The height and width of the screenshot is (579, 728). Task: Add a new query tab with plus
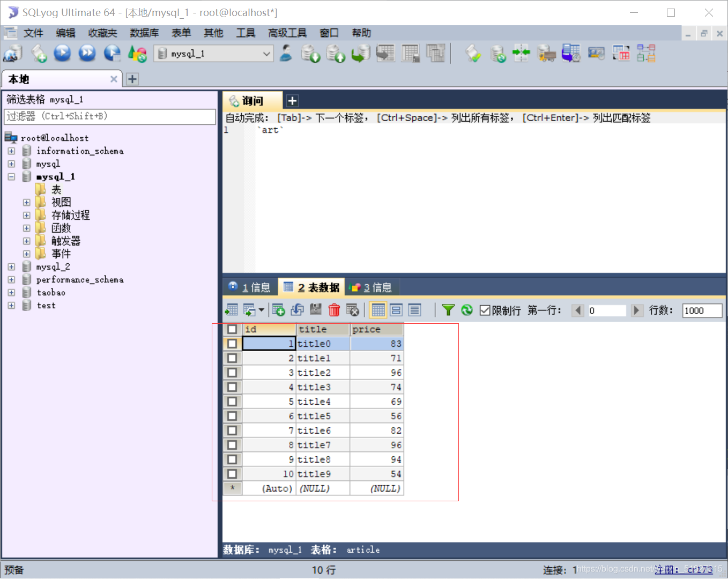pos(292,101)
